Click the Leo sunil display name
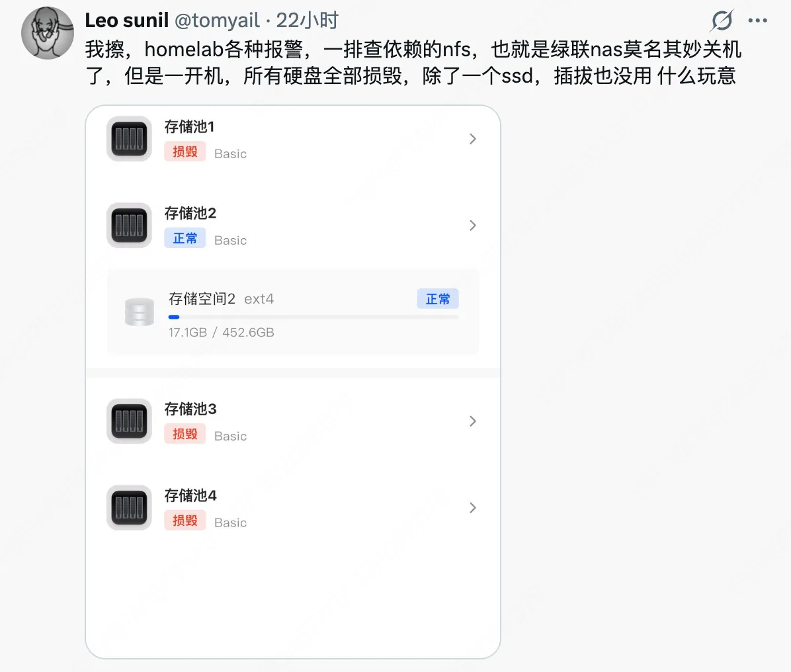The width and height of the screenshot is (791, 672). pyautogui.click(x=126, y=21)
